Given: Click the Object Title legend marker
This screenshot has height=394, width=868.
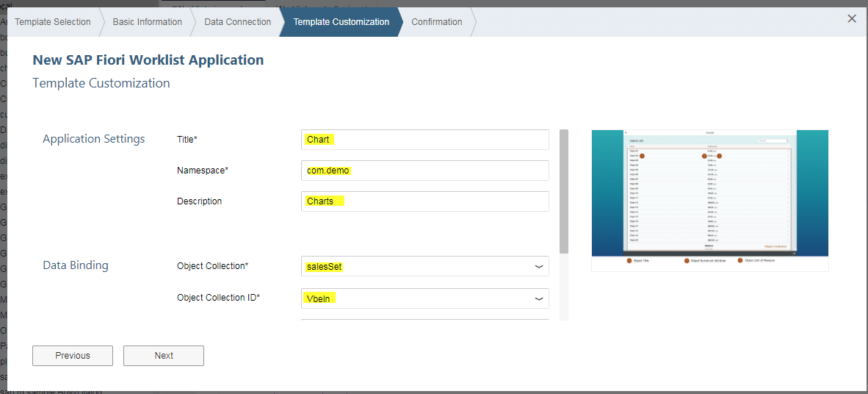Looking at the screenshot, I should tap(629, 260).
